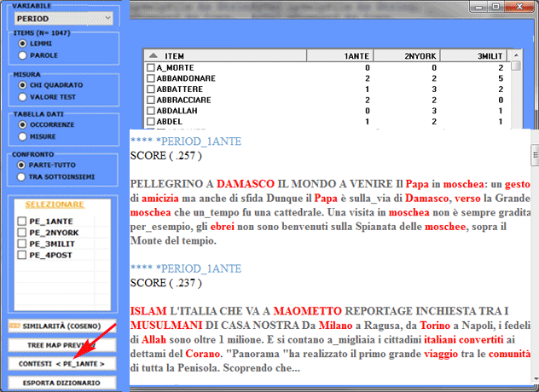This screenshot has width=539, height=392.
Task: Click the ABDALLAH item name
Action: (177, 111)
